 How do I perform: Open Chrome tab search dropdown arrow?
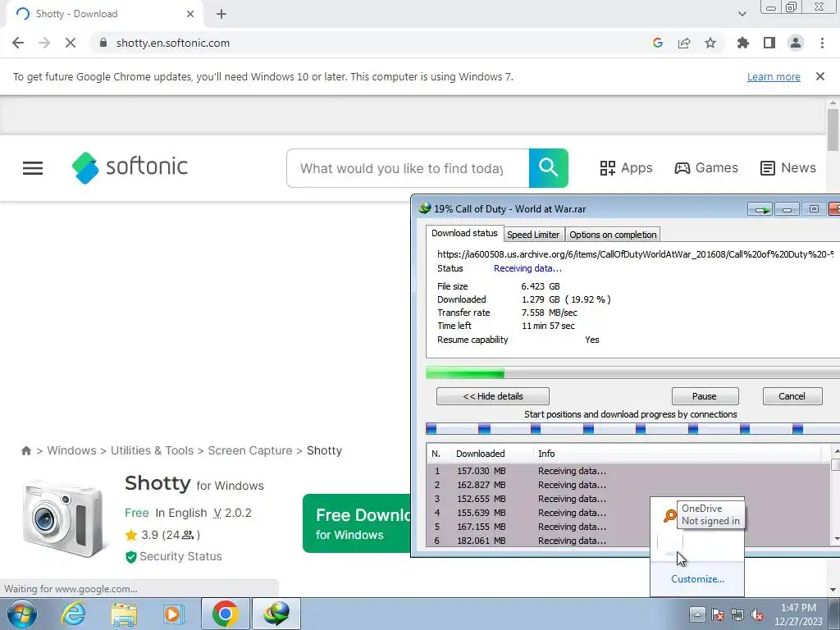coord(742,14)
